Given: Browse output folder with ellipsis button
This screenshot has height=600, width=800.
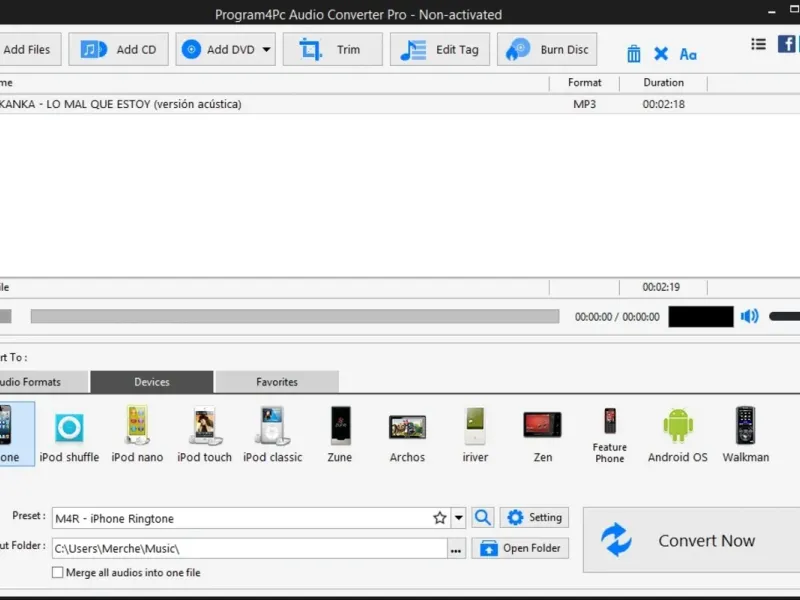Looking at the screenshot, I should point(456,549).
